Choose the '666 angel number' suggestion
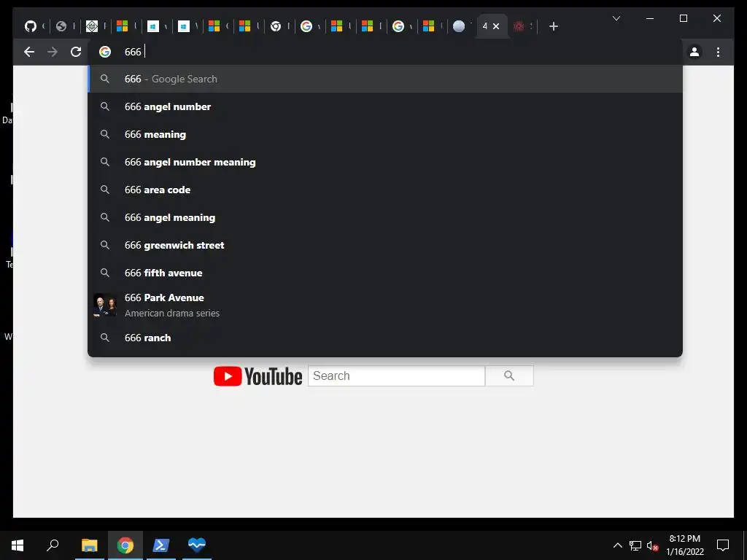747x560 pixels. (385, 106)
